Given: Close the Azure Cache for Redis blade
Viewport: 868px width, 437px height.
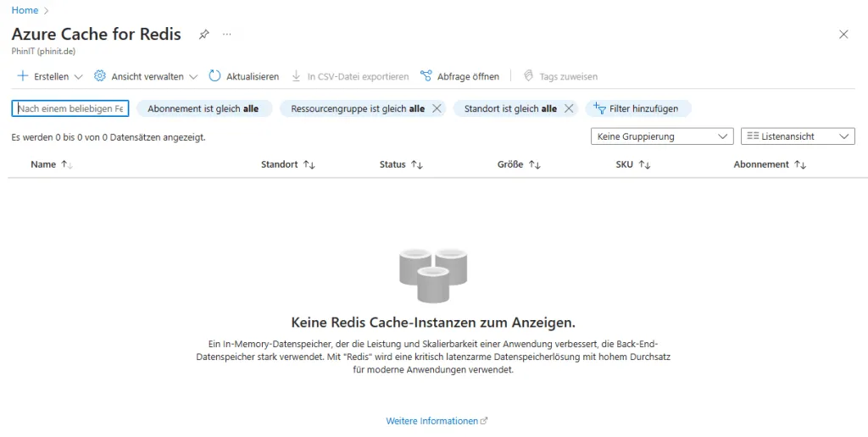Looking at the screenshot, I should click(x=843, y=35).
